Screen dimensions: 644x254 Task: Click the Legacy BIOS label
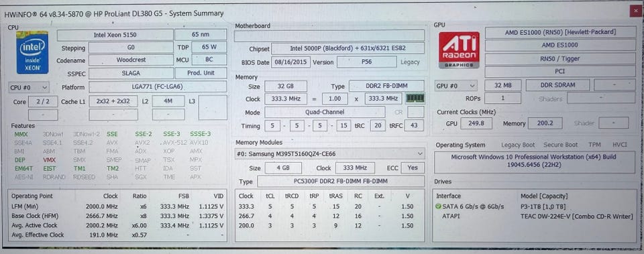click(410, 62)
